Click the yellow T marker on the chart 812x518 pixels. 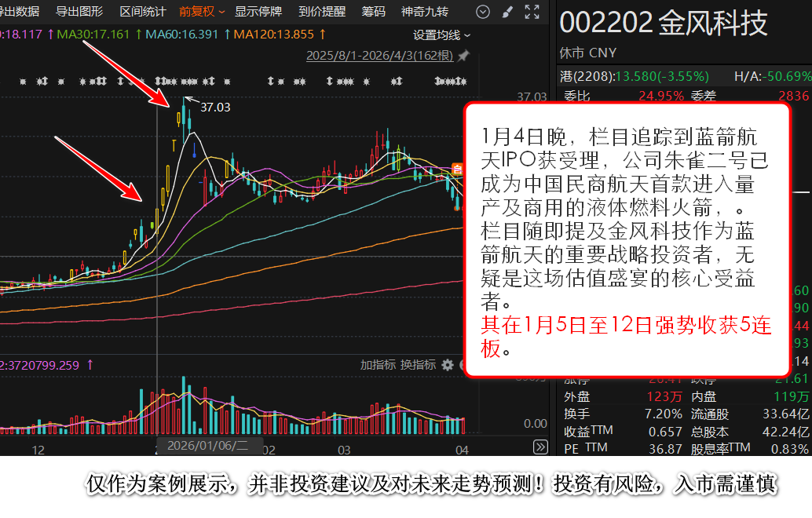point(174,143)
